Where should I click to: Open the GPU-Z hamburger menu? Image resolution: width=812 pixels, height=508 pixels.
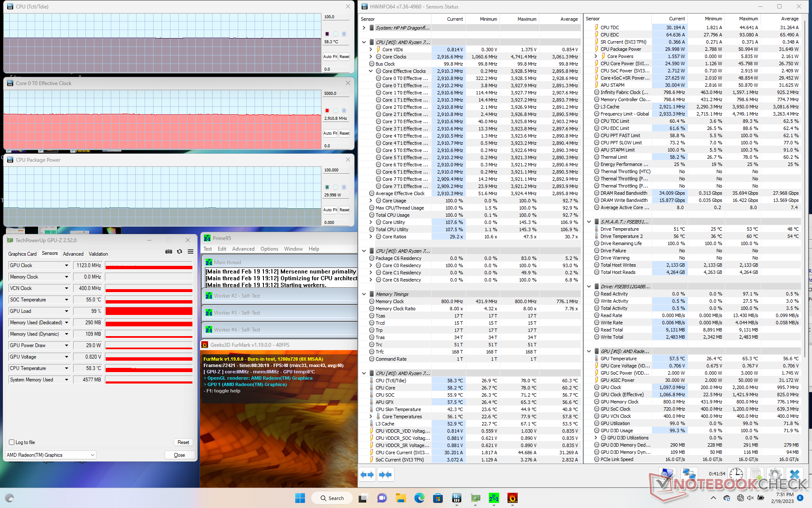(191, 251)
